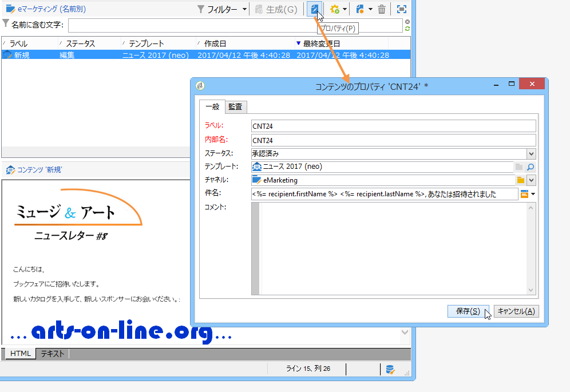The width and height of the screenshot is (570, 392).
Task: Click the 新規 row content icon
Action: [7, 55]
